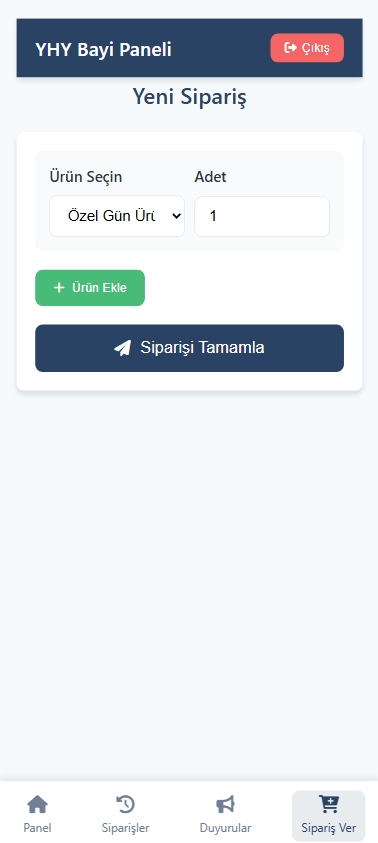Go to the Panel tab label
378x843 pixels.
coord(37,827)
